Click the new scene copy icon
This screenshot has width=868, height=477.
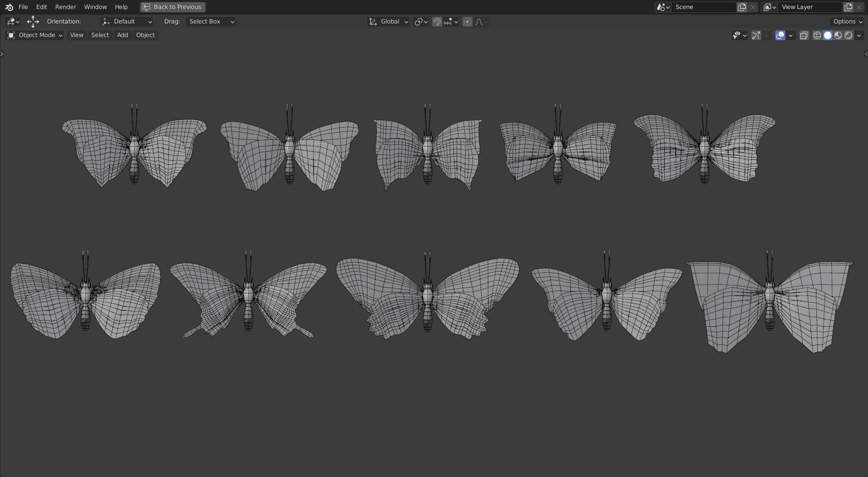point(742,7)
